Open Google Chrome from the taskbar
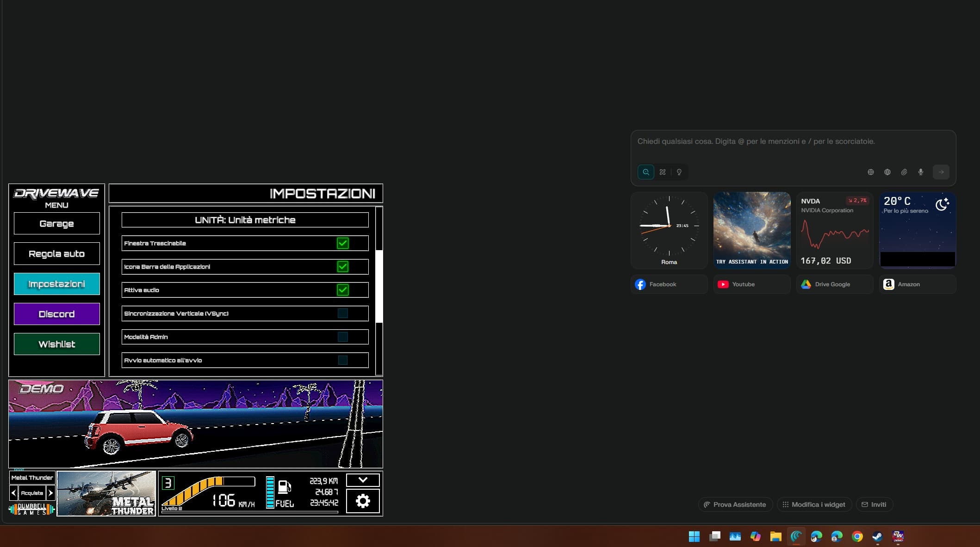 coord(857,536)
